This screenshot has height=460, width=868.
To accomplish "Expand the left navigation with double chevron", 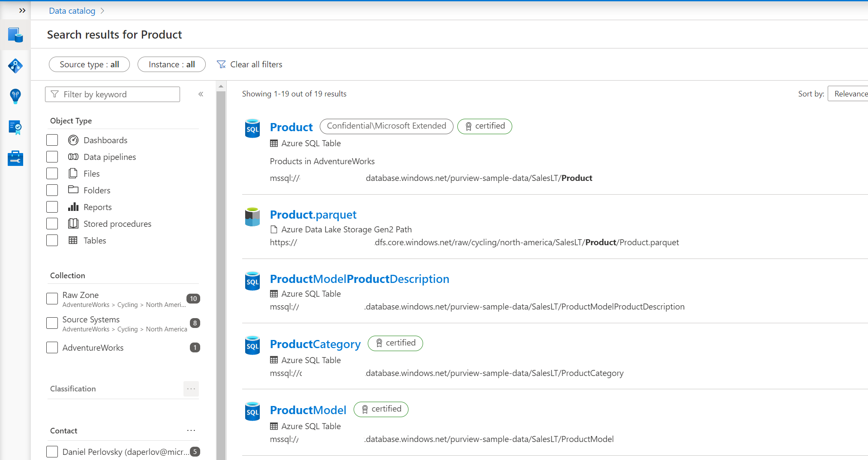I will (x=22, y=10).
